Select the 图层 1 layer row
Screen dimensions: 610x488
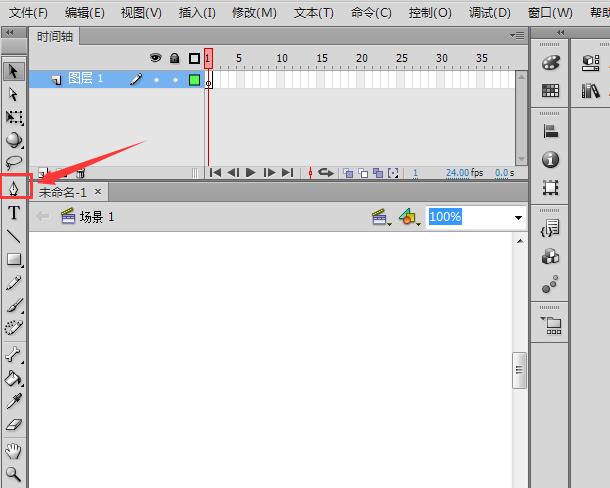pyautogui.click(x=117, y=79)
